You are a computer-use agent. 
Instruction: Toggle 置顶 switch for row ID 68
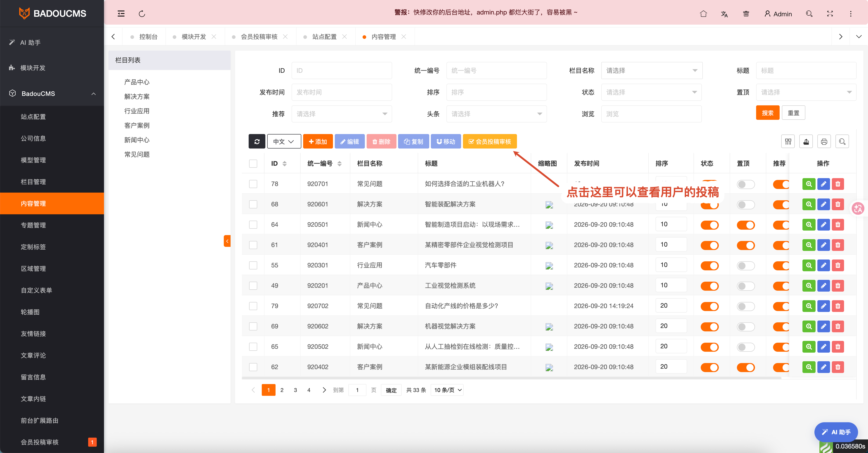(746, 205)
